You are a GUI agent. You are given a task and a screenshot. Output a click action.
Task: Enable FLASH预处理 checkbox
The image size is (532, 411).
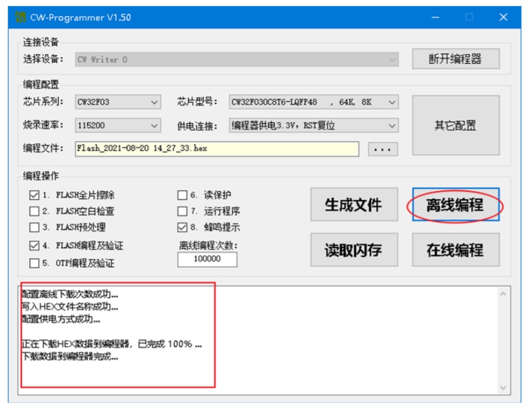tap(34, 227)
